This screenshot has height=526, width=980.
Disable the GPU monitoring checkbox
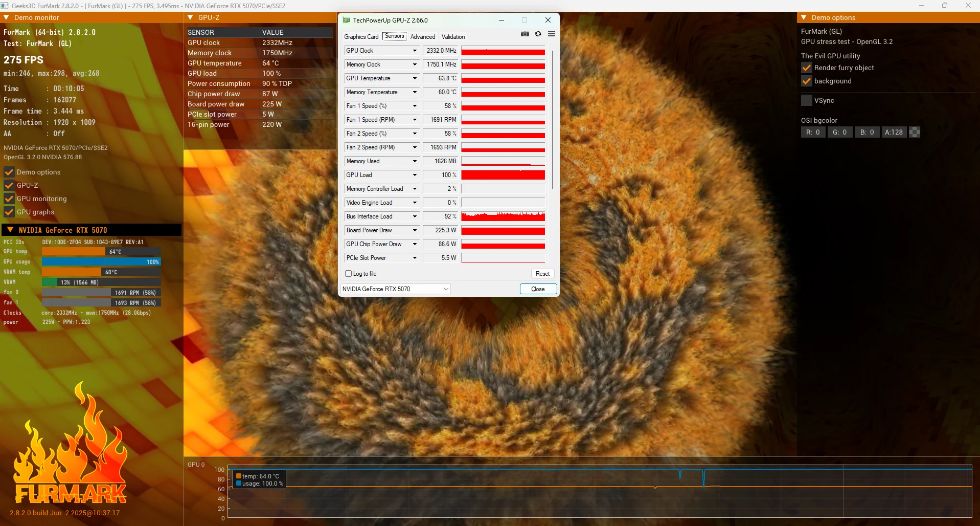(9, 199)
